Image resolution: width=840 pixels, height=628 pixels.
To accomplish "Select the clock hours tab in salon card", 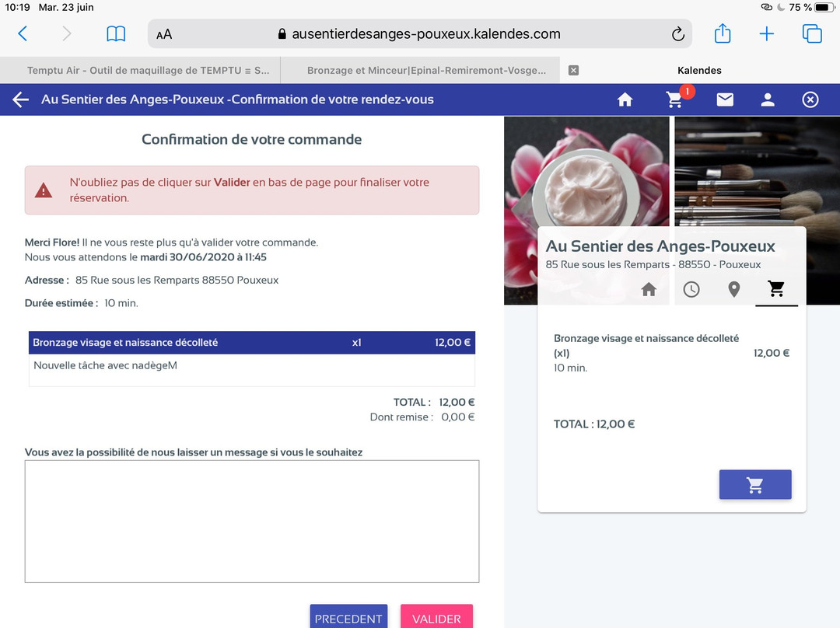I will click(x=691, y=289).
